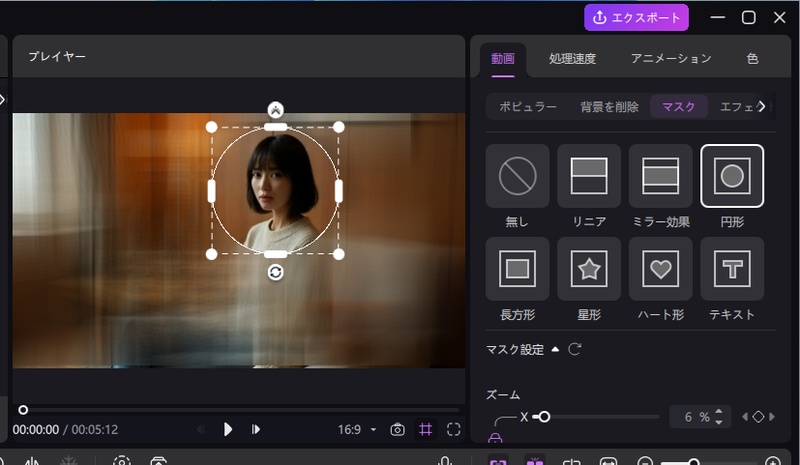Reset the マスク設定 mask settings
Screen dimensions: 800x465
click(x=575, y=349)
